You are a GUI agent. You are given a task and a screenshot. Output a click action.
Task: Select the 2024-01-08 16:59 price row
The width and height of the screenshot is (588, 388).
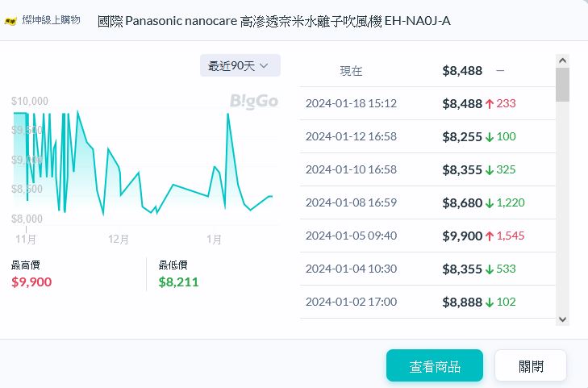coord(427,202)
